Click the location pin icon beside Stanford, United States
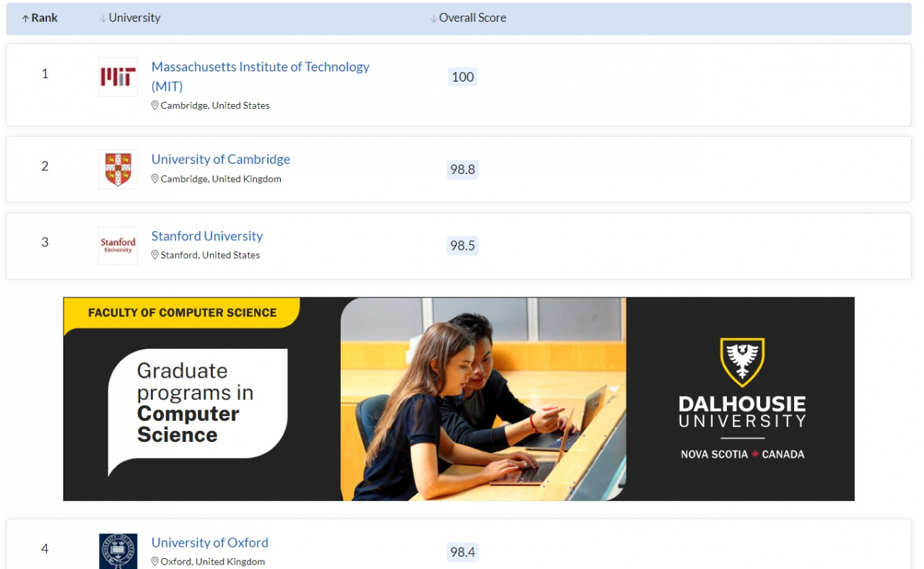This screenshot has width=924, height=569. tap(154, 255)
